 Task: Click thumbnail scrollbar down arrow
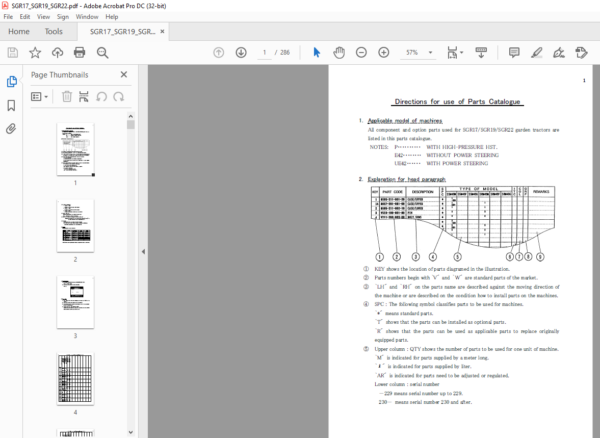(130, 432)
